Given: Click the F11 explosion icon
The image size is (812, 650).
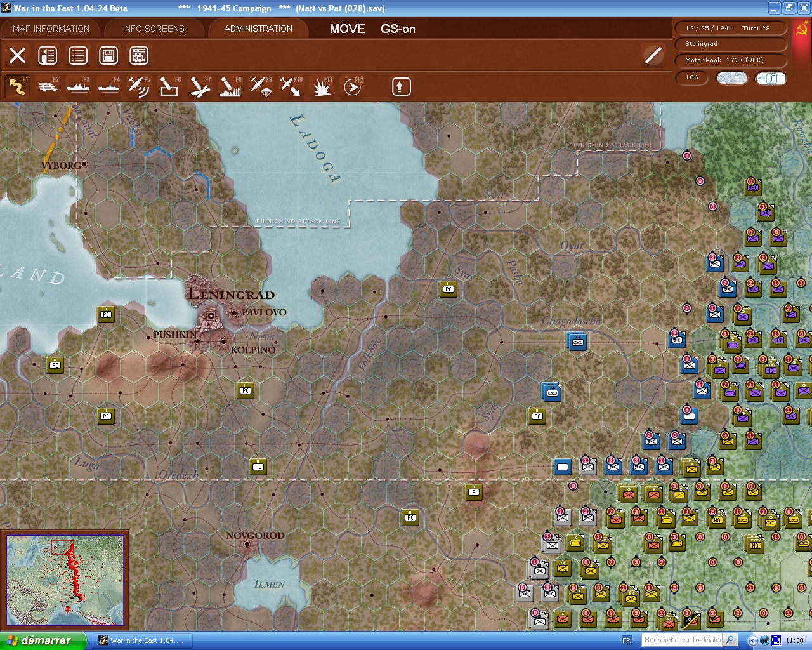Looking at the screenshot, I should coord(322,86).
